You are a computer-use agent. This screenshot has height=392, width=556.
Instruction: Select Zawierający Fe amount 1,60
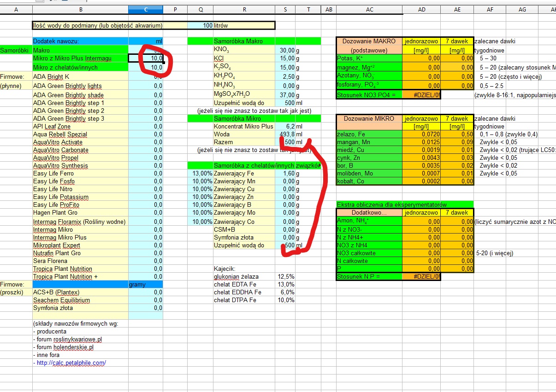[285, 174]
